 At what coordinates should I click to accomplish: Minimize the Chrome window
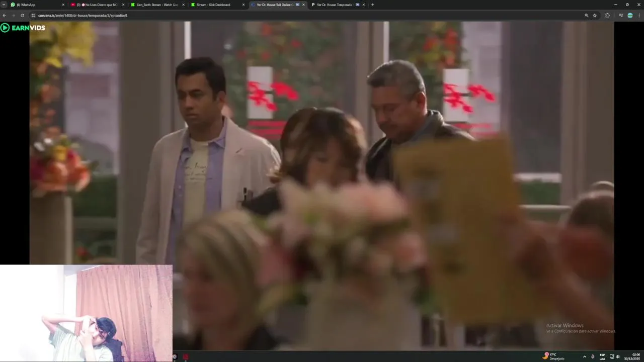point(615,5)
